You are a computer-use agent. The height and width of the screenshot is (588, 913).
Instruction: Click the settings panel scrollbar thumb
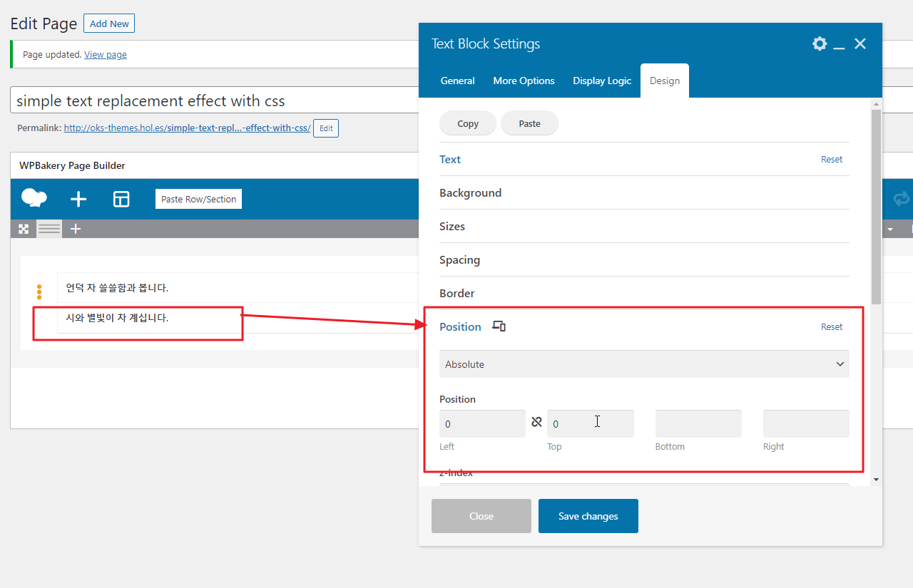876,207
